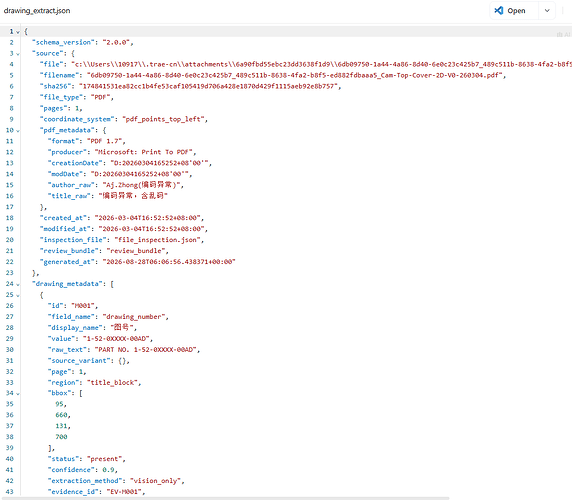Screen dimensions: 572x500
Task: Open the file with the Open button
Action: 514,11
